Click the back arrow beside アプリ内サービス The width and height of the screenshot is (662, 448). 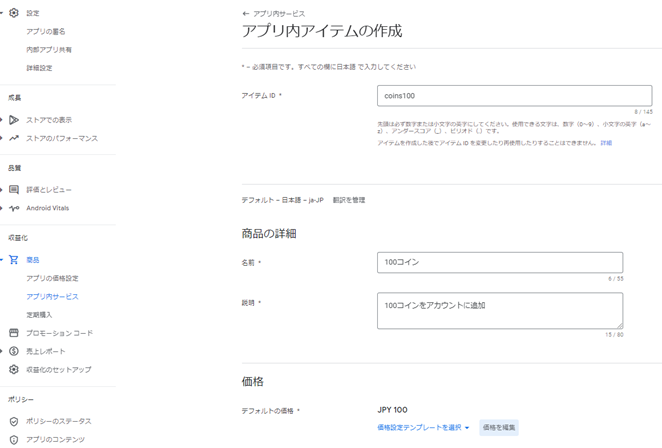coord(246,14)
